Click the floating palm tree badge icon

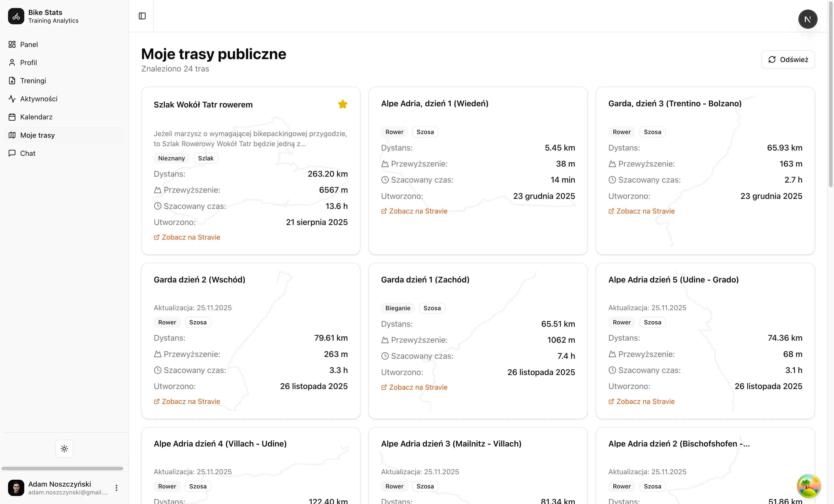pos(809,486)
